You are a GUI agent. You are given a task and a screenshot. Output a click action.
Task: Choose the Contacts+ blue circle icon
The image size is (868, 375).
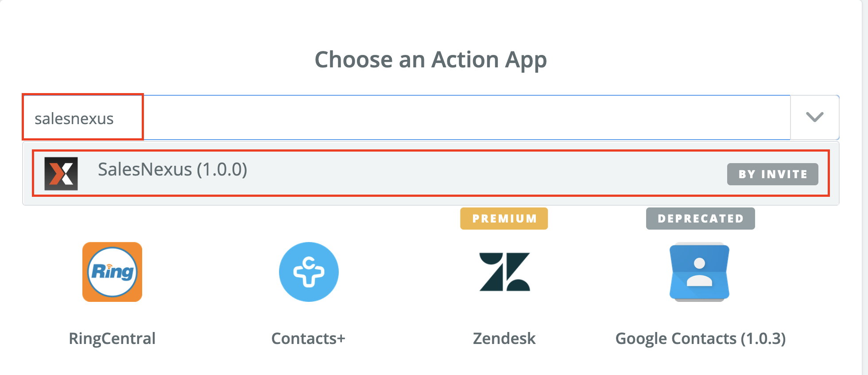tap(309, 272)
